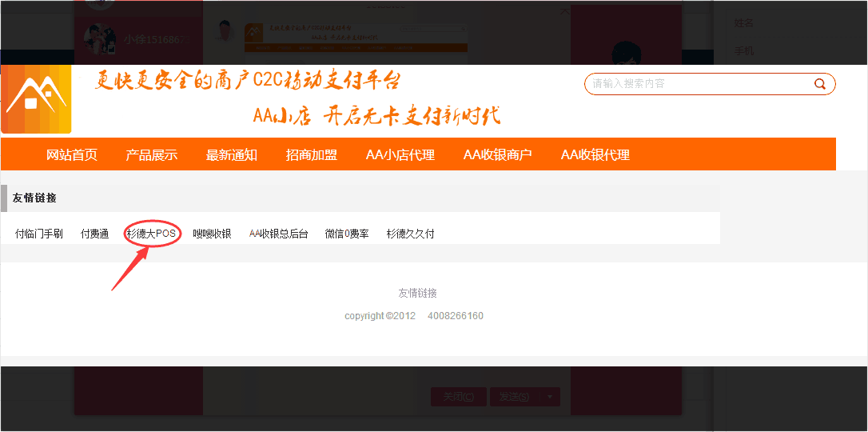Click the search input field
Image resolution: width=868 pixels, height=432 pixels.
695,84
